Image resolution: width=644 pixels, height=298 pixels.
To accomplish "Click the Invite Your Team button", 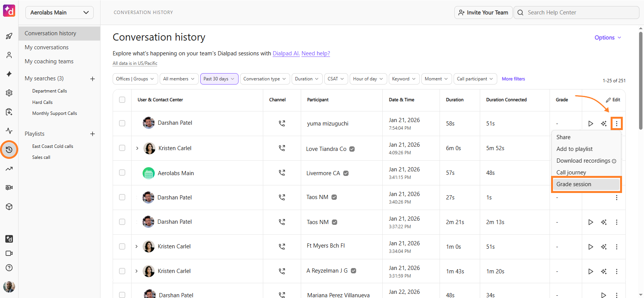I will 483,13.
